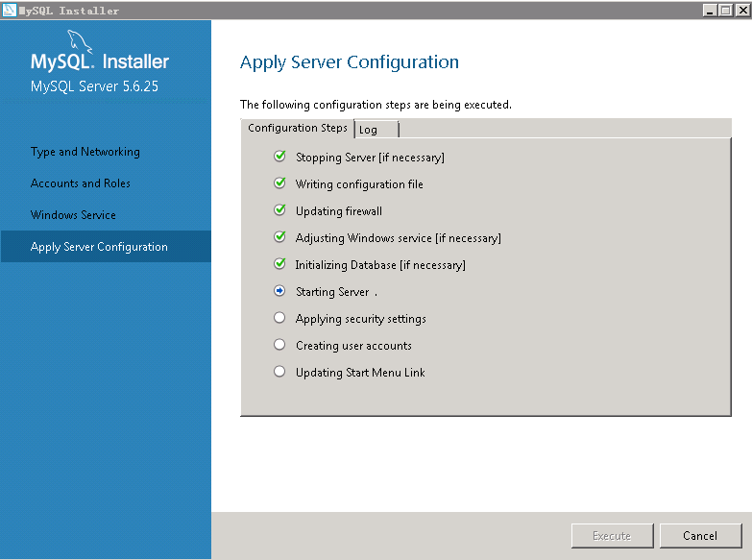Select Apply Server Configuration sidebar item
Screen dimensions: 752x560
point(99,247)
